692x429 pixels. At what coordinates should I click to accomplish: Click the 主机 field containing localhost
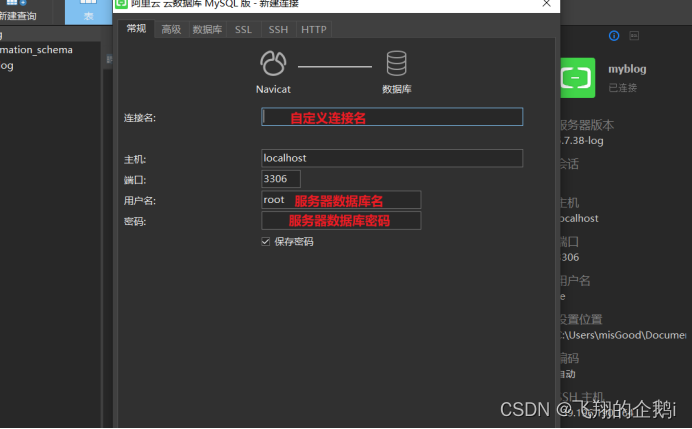tap(392, 158)
